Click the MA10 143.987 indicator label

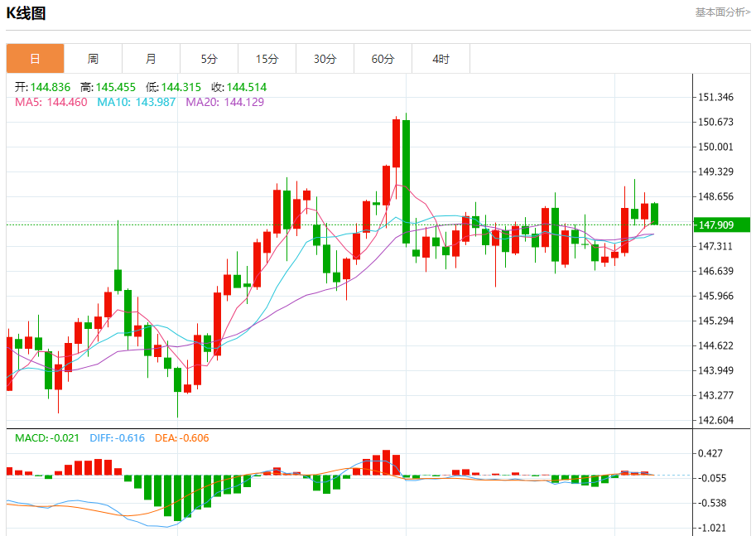tap(137, 102)
